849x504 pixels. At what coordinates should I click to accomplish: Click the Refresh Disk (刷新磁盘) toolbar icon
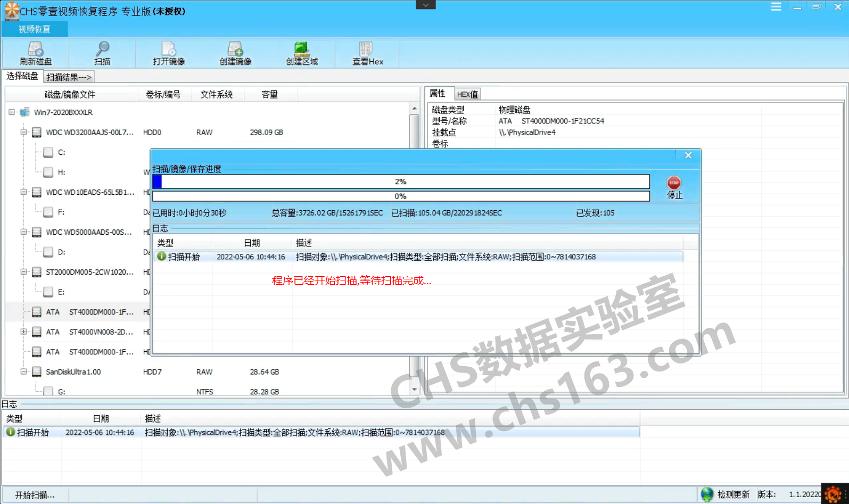(x=36, y=49)
